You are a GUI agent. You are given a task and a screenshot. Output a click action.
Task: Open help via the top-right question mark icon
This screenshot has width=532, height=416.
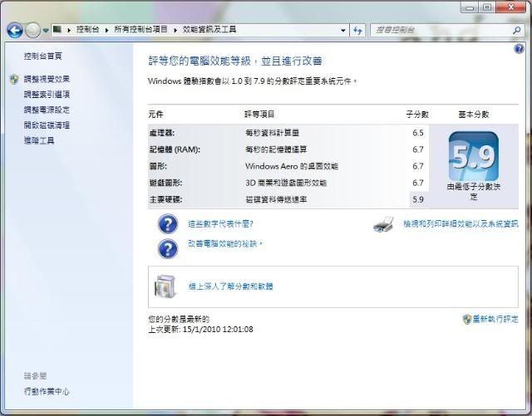coord(520,49)
